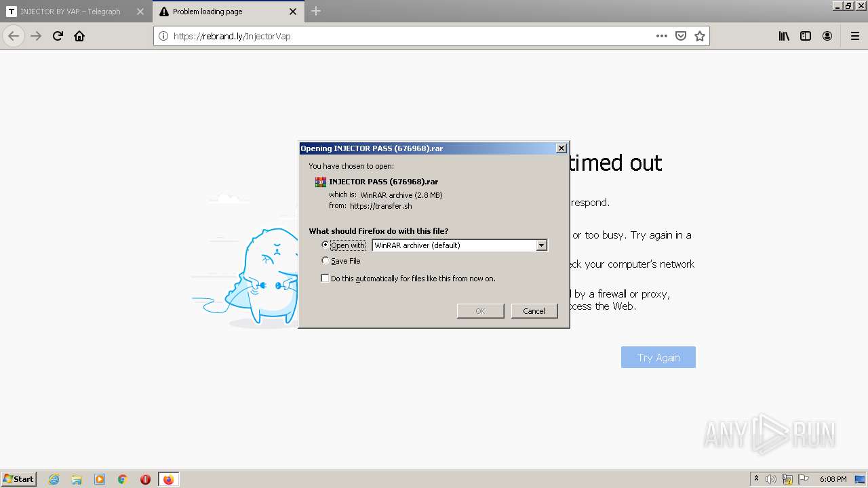Restore down the Firefox window
868x488 pixels.
coord(849,5)
